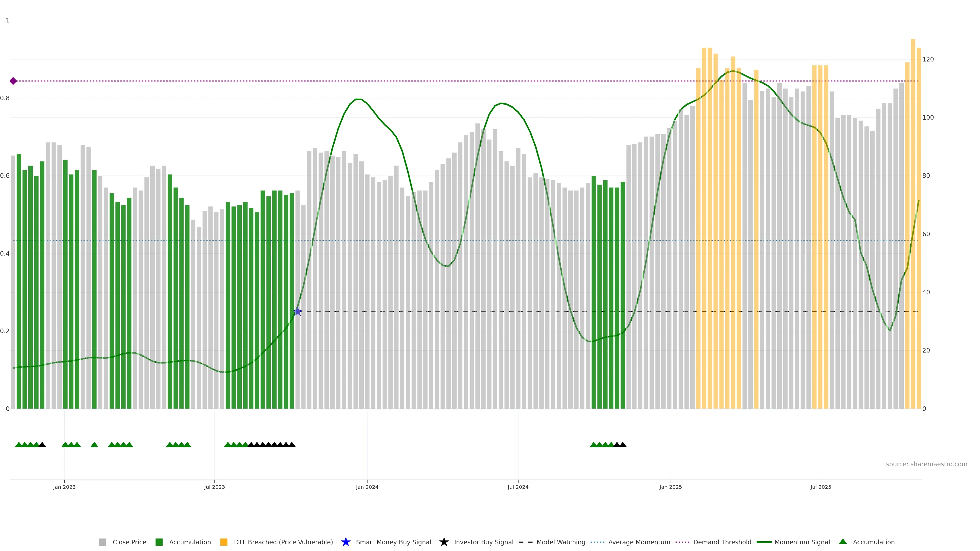Click the Jan 2023 axis label
The image size is (980, 551).
[64, 487]
